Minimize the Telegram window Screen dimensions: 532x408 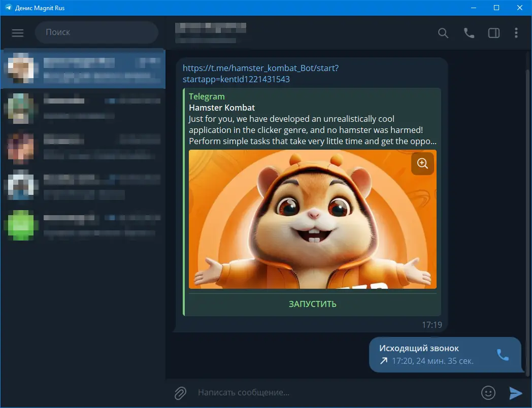coord(474,8)
